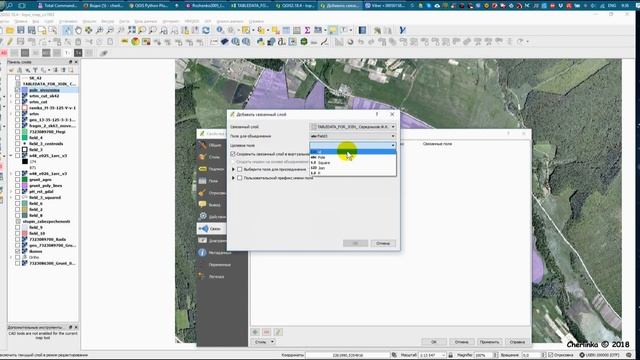The height and width of the screenshot is (360, 640).
Task: Choose the Pole field option
Action: click(x=353, y=157)
